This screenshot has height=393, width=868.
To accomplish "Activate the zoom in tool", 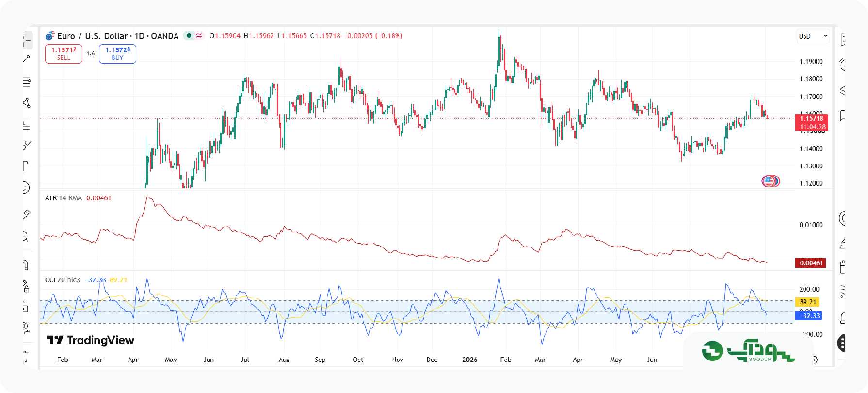I will click(26, 237).
